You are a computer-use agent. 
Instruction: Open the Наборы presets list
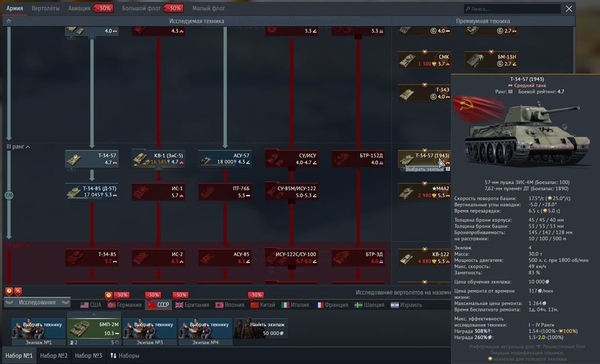(125, 356)
